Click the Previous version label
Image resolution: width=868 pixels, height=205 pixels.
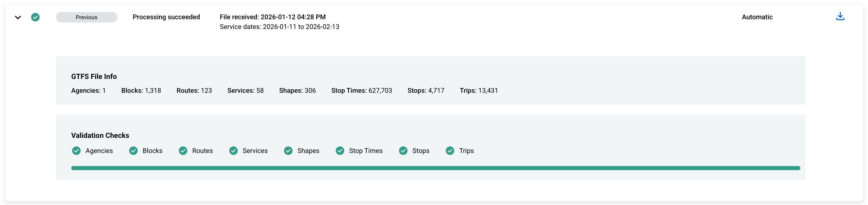pos(86,17)
